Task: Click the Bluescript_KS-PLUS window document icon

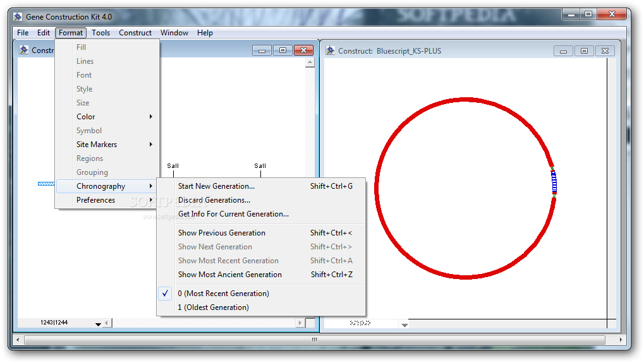Action: click(x=330, y=51)
